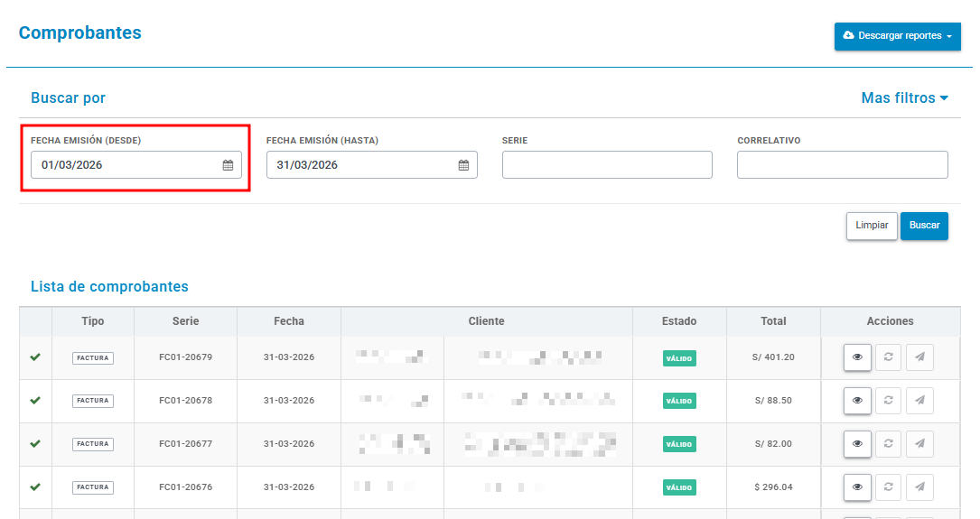
Task: Click the Buscar por section title
Action: tap(68, 98)
